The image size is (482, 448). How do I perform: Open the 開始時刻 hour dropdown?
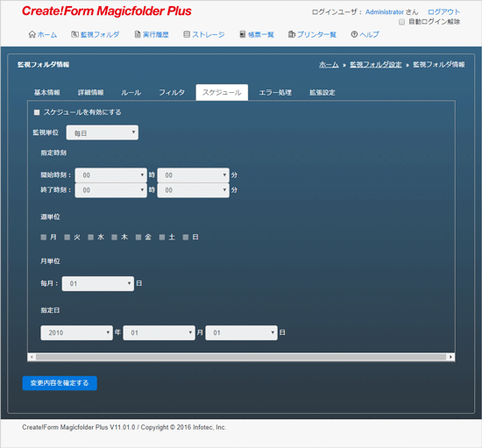[111, 175]
